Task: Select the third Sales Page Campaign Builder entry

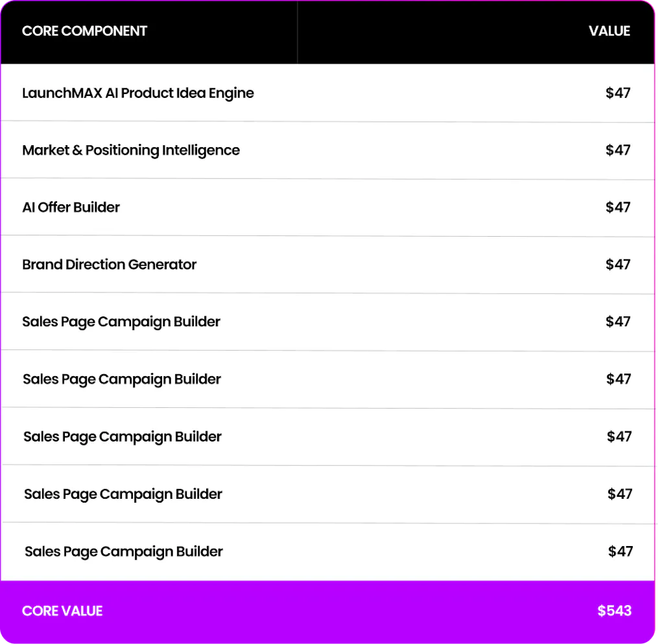Action: (x=122, y=437)
